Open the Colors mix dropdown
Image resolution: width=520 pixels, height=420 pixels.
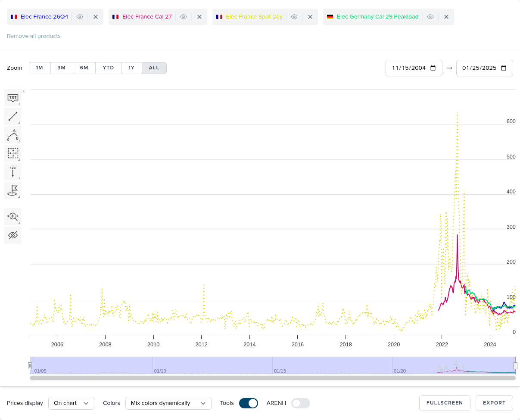[168, 403]
